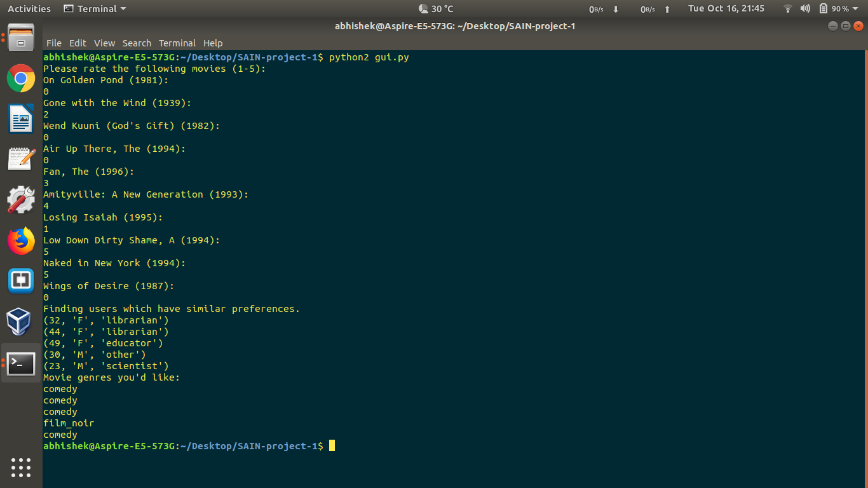Click the volume icon in the top bar
The image size is (868, 488).
point(805,8)
